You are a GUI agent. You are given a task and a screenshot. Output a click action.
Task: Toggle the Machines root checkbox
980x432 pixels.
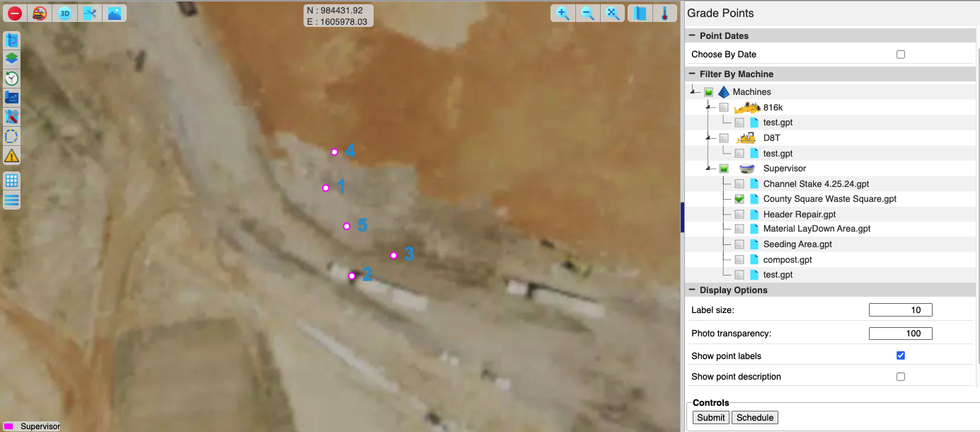click(x=708, y=92)
